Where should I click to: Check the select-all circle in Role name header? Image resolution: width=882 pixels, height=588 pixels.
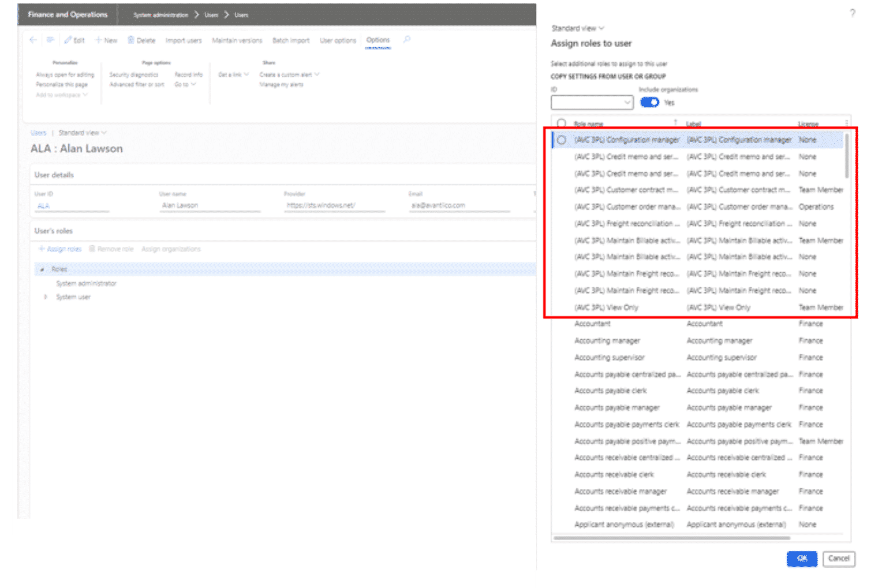tap(561, 123)
